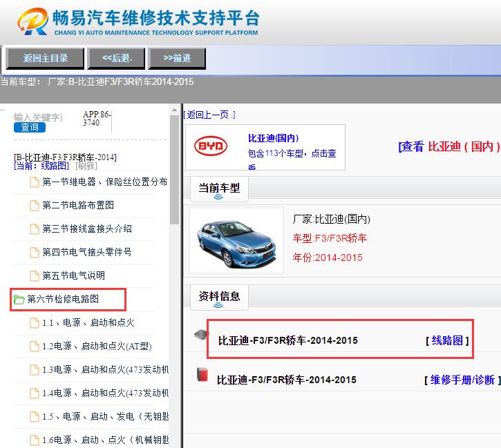Screen dimensions: 501x448
Task: Click the page icon of 第四节电气接头
Action: [x=35, y=253]
